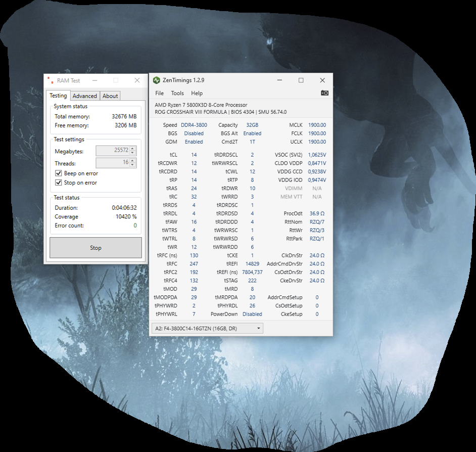The height and width of the screenshot is (452, 476).
Task: Minimize the RAM Test window
Action: [94, 80]
